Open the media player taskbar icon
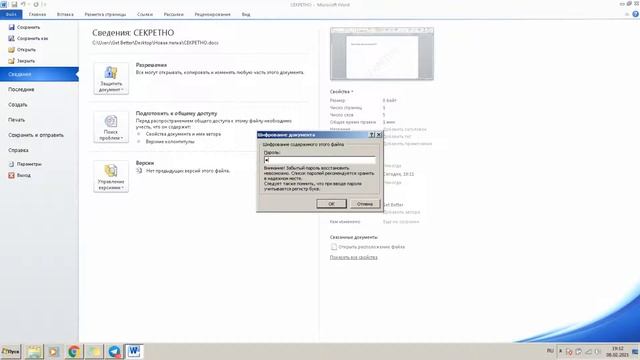This screenshot has height=360, width=640. coord(54,351)
